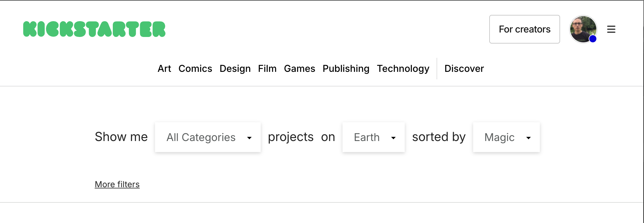Browse the Film category
The height and width of the screenshot is (223, 644).
267,69
